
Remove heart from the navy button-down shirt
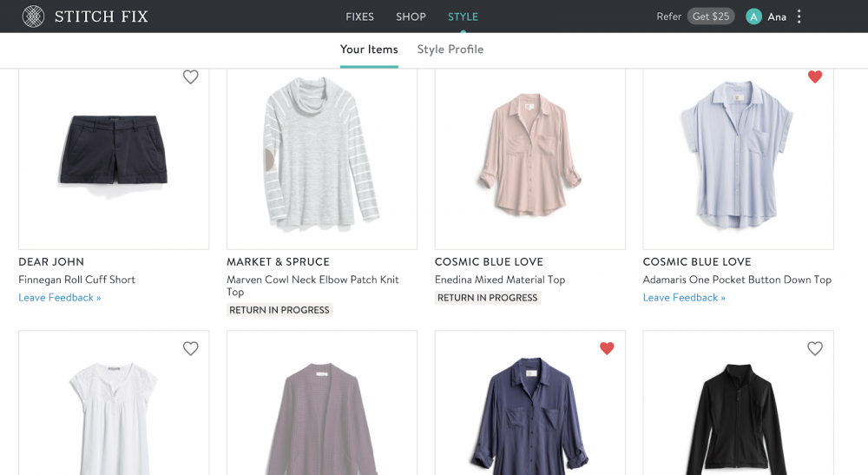607,348
